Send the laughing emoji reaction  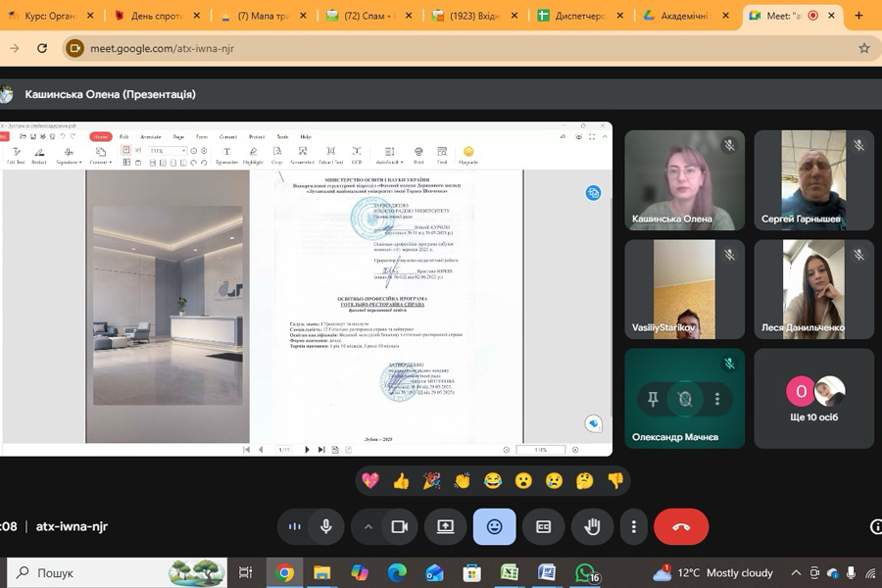[x=492, y=480]
